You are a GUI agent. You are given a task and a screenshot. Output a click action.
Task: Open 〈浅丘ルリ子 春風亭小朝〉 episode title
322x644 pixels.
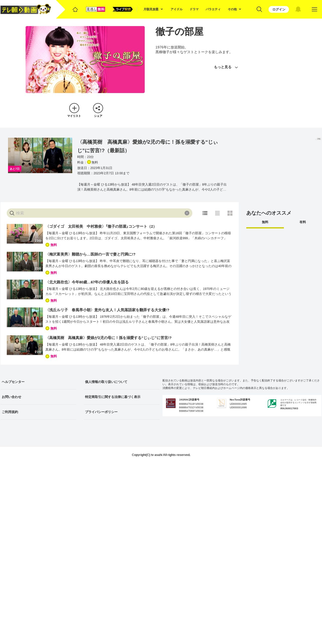(107, 310)
